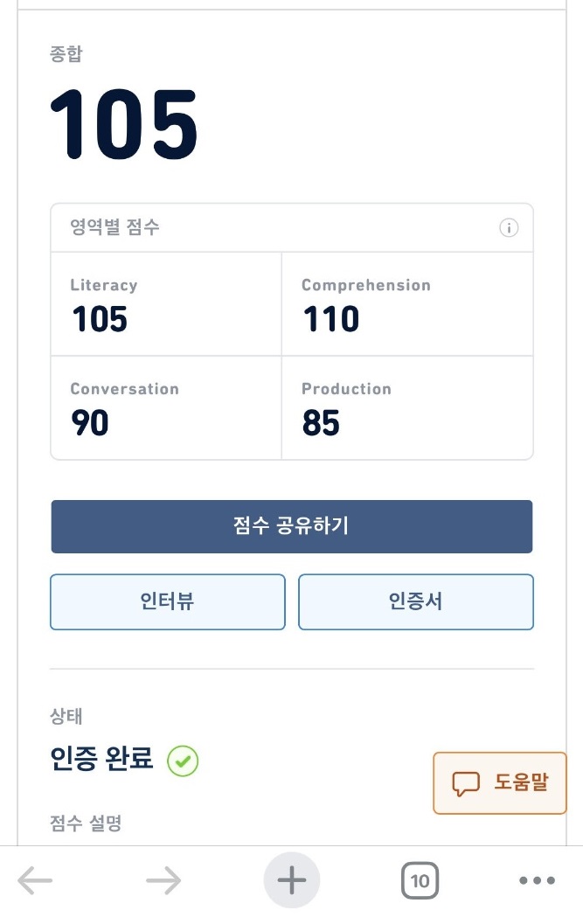
Task: Click the info icon beside 영역별 점수
Action: pyautogui.click(x=509, y=228)
